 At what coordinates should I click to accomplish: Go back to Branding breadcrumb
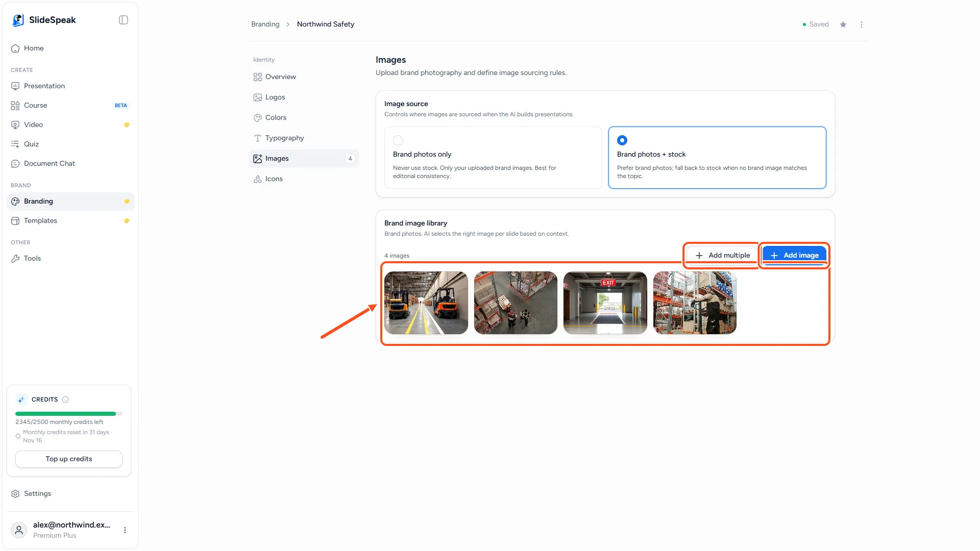[x=265, y=24]
